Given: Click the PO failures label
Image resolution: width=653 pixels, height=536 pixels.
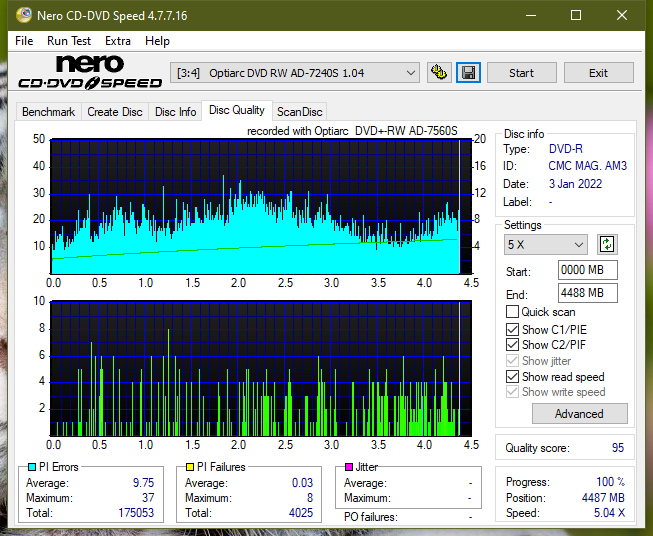Looking at the screenshot, I should pyautogui.click(x=371, y=517).
